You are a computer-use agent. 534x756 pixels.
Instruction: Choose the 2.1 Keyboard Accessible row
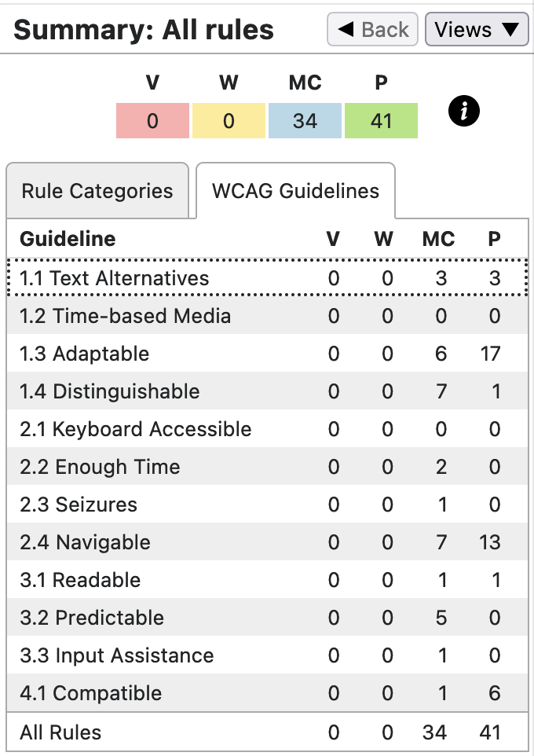click(136, 429)
